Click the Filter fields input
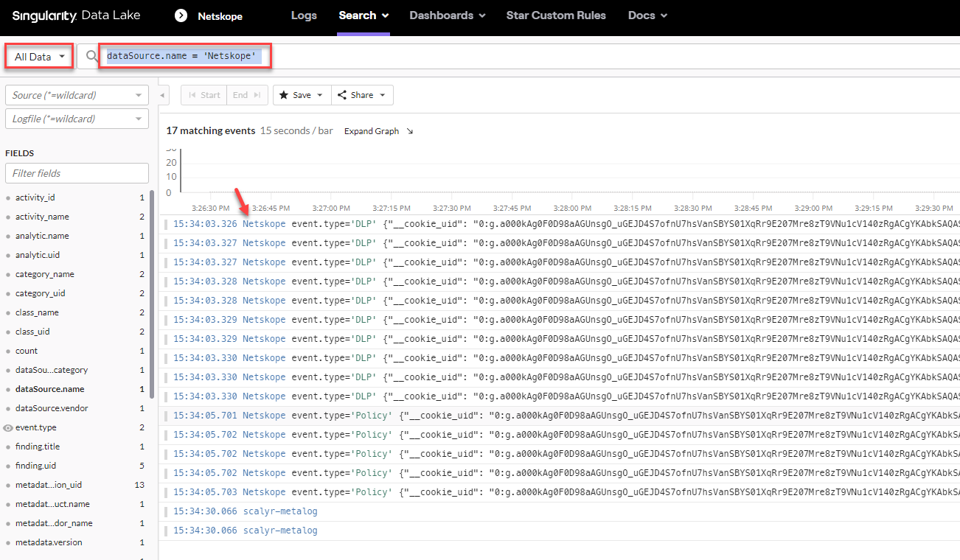 click(77, 173)
